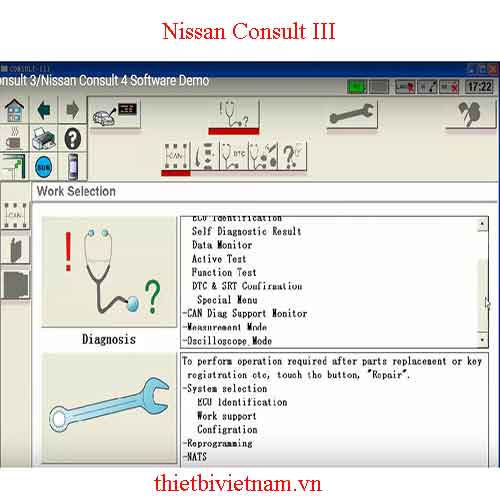The width and height of the screenshot is (500, 500).
Task: Click the large blue wrench Repair button
Action: tap(109, 408)
